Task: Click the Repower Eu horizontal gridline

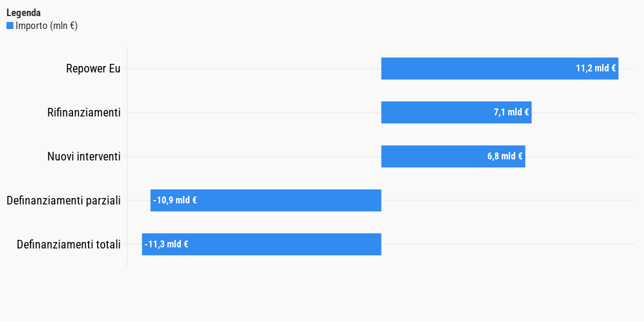Action: pos(254,69)
